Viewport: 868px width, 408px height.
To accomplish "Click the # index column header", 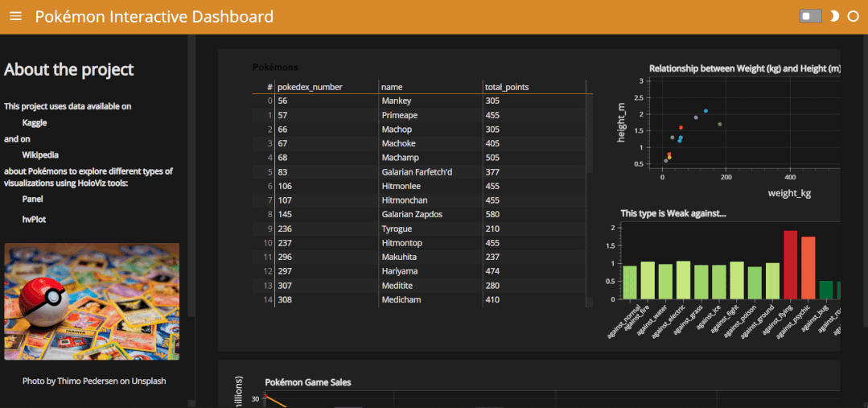I will [x=264, y=87].
